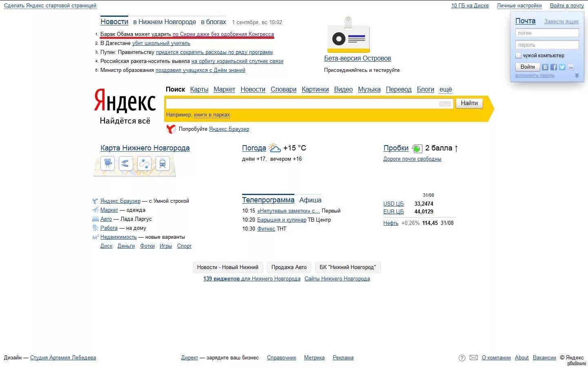Click the 'книги в парках' example query
Image resolution: width=588 pixels, height=368 pixels.
212,115
